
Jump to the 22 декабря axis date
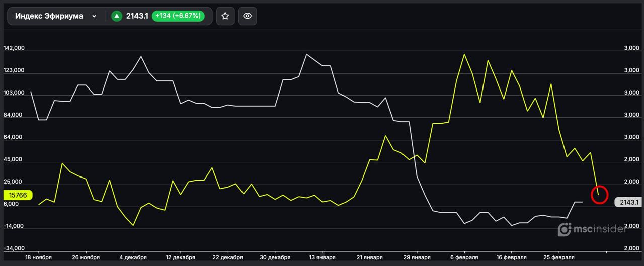tap(228, 257)
